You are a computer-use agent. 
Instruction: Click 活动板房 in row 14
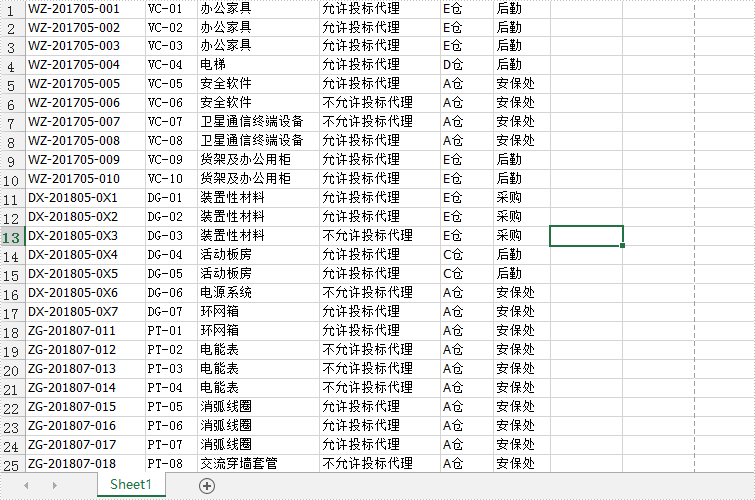[x=258, y=254]
